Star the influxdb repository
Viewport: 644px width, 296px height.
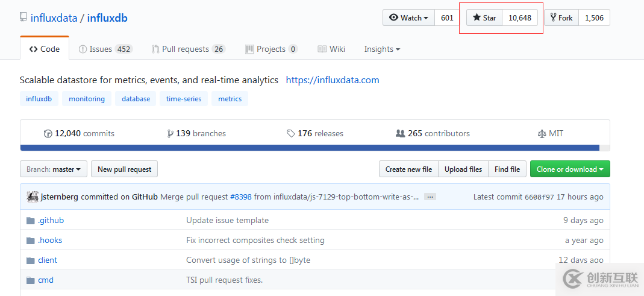[x=484, y=17]
